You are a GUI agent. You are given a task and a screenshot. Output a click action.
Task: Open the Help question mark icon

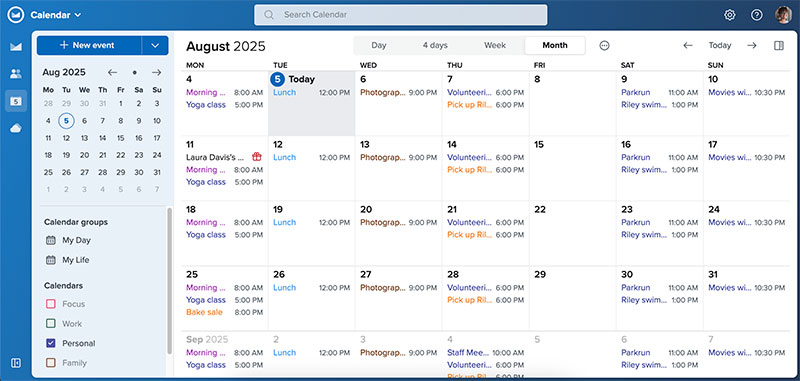point(757,15)
